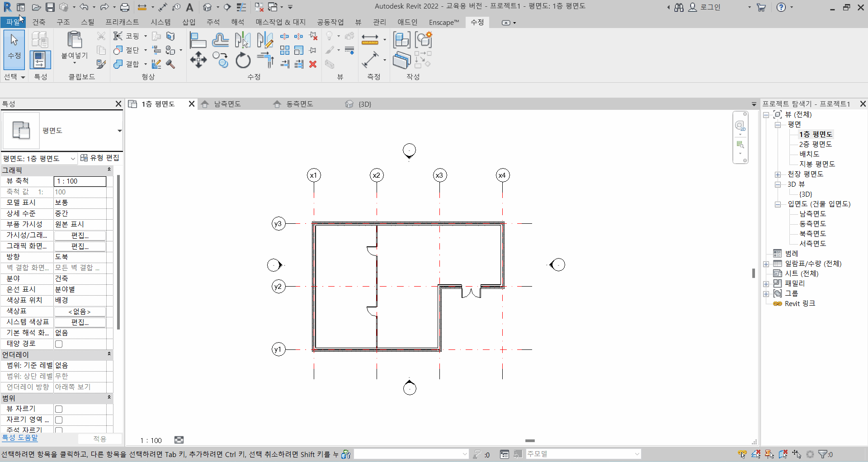
Task: Open the 건축 ribbon tab
Action: 39,22
